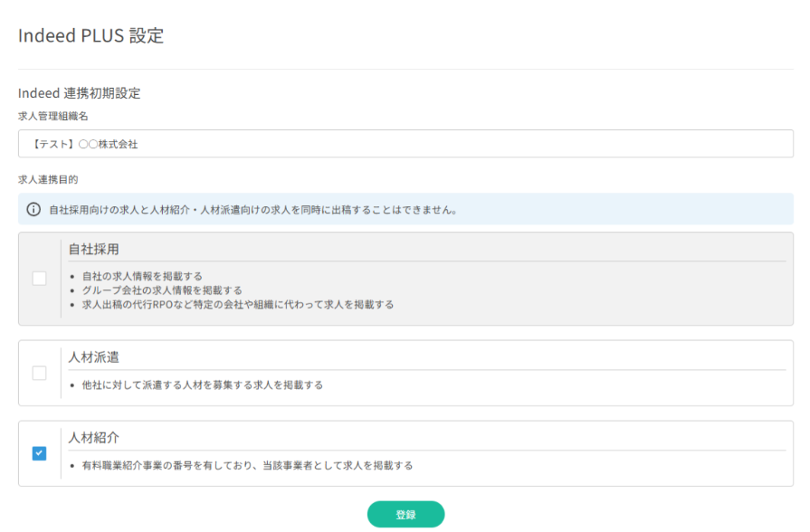Viewport: 810px width, 532px height.
Task: Click the blue warning notice about 同時出稿
Action: [x=253, y=209]
